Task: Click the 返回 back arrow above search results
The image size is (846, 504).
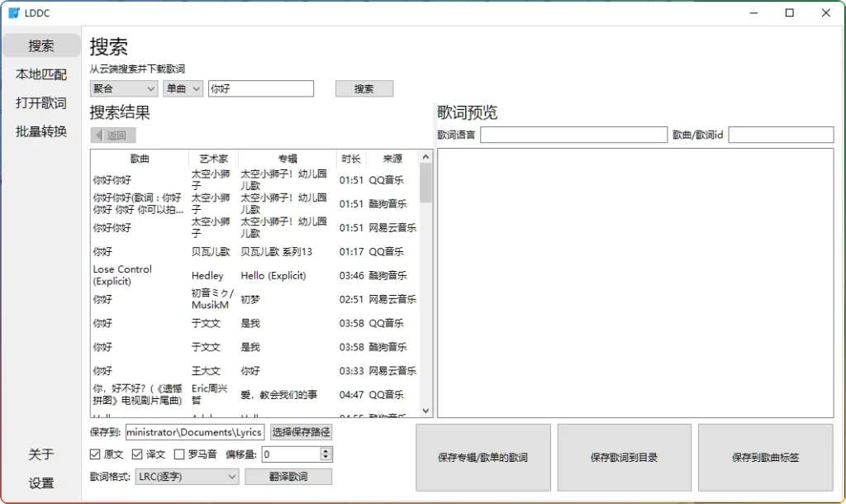Action: (x=112, y=134)
